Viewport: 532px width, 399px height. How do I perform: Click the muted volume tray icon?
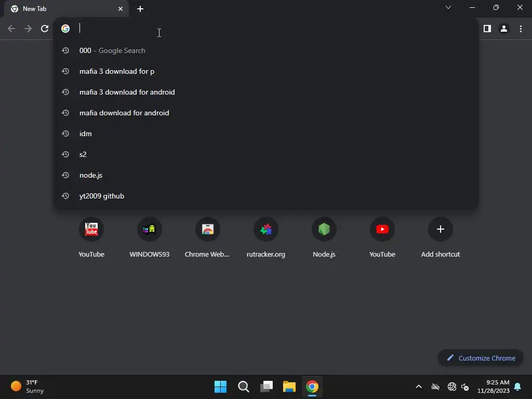coord(465,387)
